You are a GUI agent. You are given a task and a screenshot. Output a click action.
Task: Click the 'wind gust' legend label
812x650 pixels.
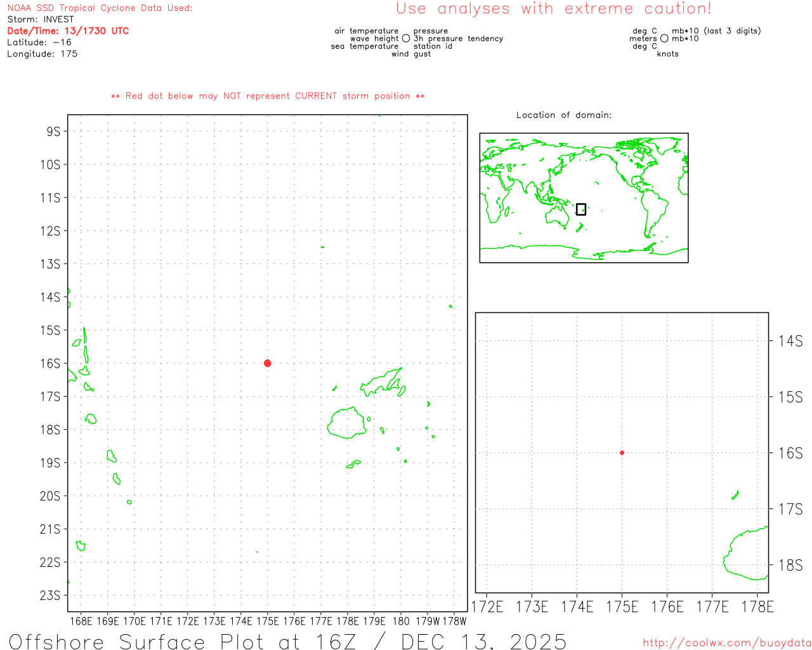point(411,54)
